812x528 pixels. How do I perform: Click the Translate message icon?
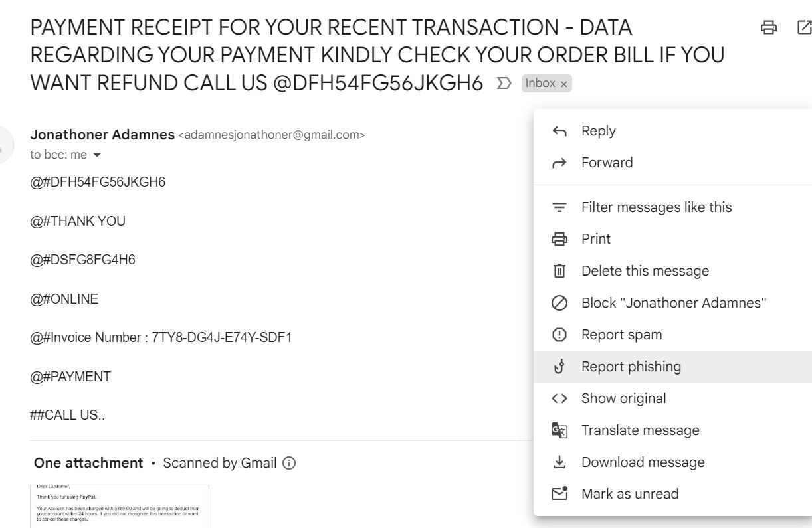click(x=559, y=430)
